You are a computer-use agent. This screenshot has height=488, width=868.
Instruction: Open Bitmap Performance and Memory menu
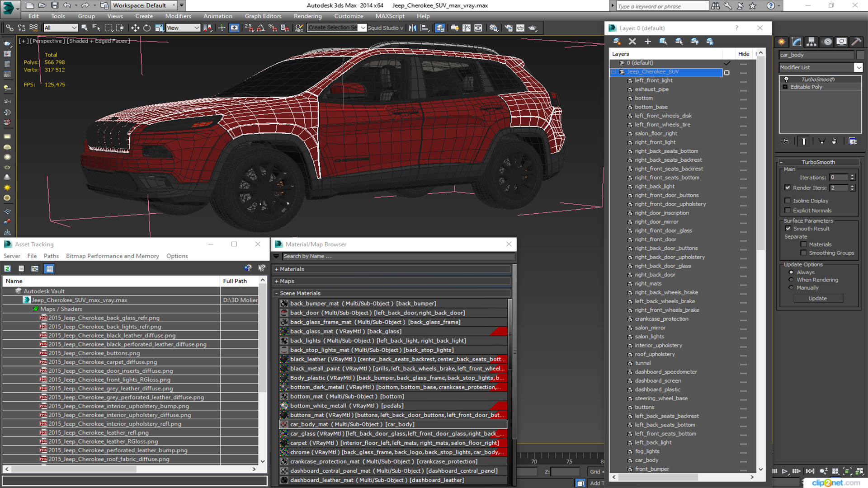(113, 256)
